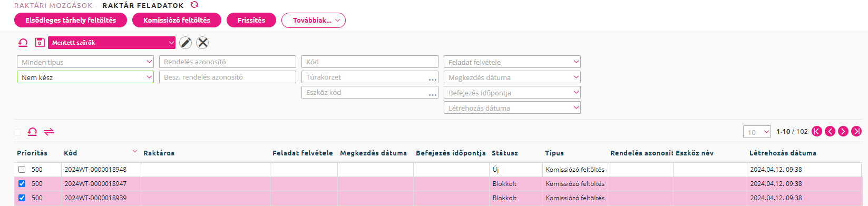Open the page size dropdown showing 10
This screenshot has height=206, width=868.
757,132
